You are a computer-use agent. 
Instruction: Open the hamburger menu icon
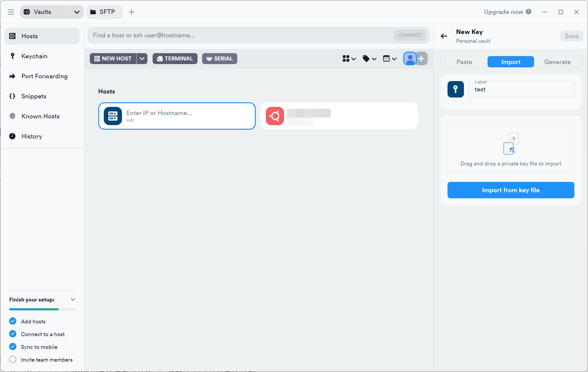(11, 12)
